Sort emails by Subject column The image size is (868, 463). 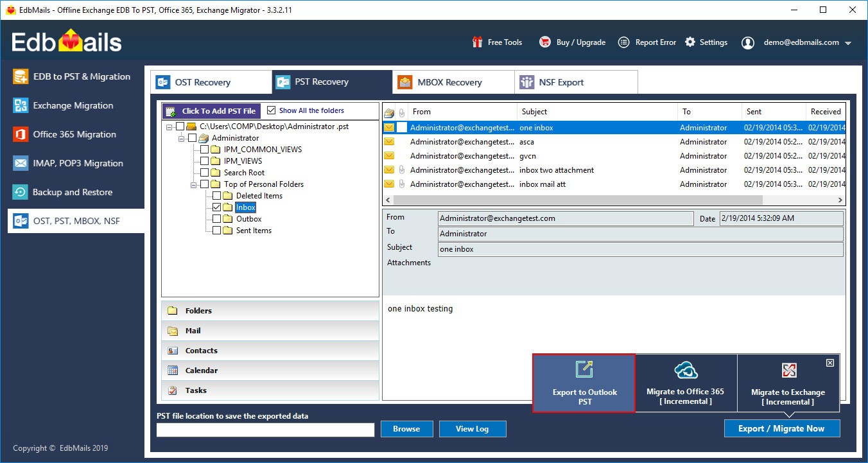tap(597, 112)
